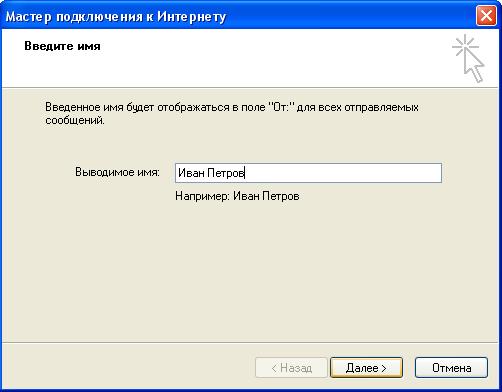Click the Мастер подключения к Интернету title text
The image size is (502, 392).
[116, 16]
